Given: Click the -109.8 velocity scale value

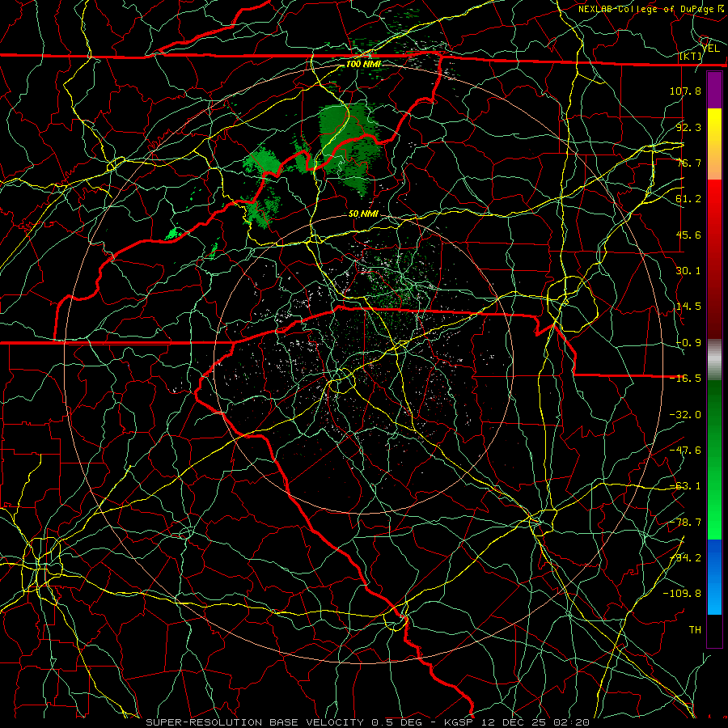Looking at the screenshot, I should pyautogui.click(x=682, y=594).
